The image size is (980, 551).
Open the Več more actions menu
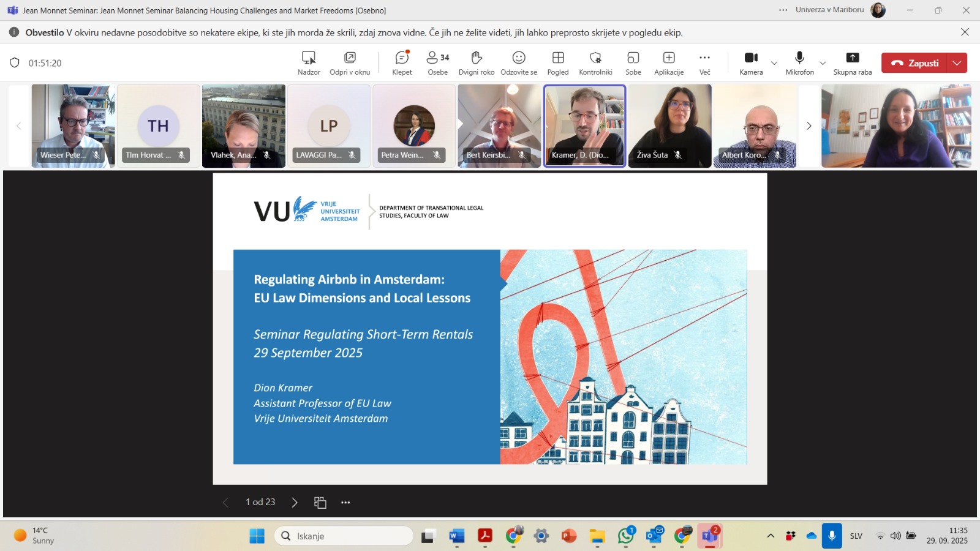(704, 63)
